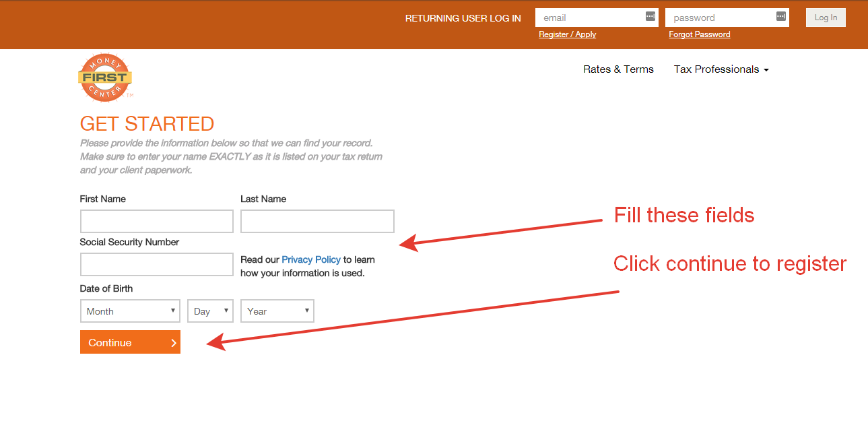The width and height of the screenshot is (868, 448).
Task: Follow the Forgot Password link
Action: [699, 34]
